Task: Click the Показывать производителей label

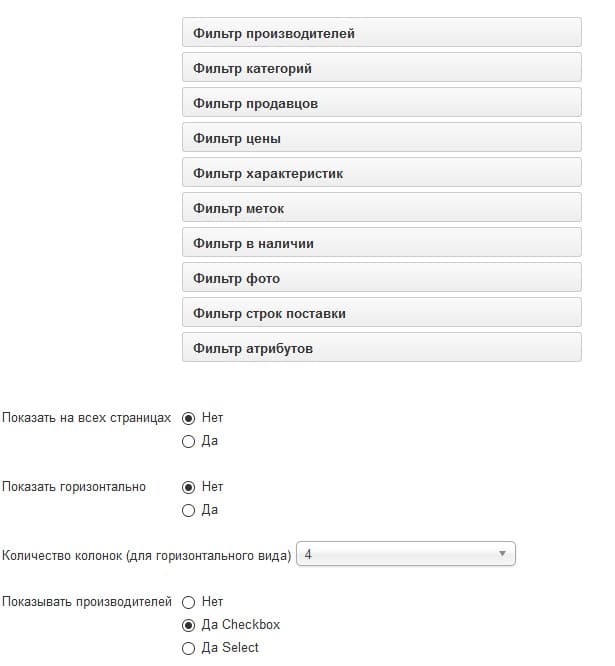Action: 87,602
